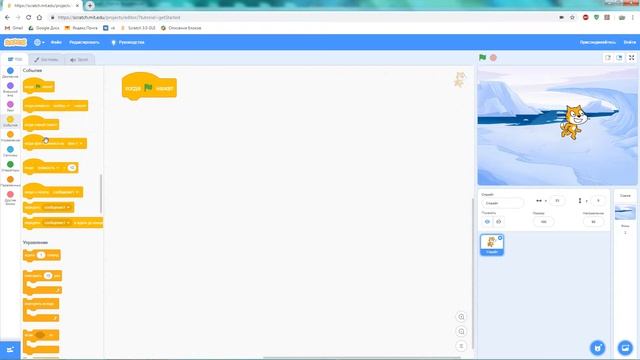Open the Файл menu
Screen dimensions: 640x360
pyautogui.click(x=56, y=42)
